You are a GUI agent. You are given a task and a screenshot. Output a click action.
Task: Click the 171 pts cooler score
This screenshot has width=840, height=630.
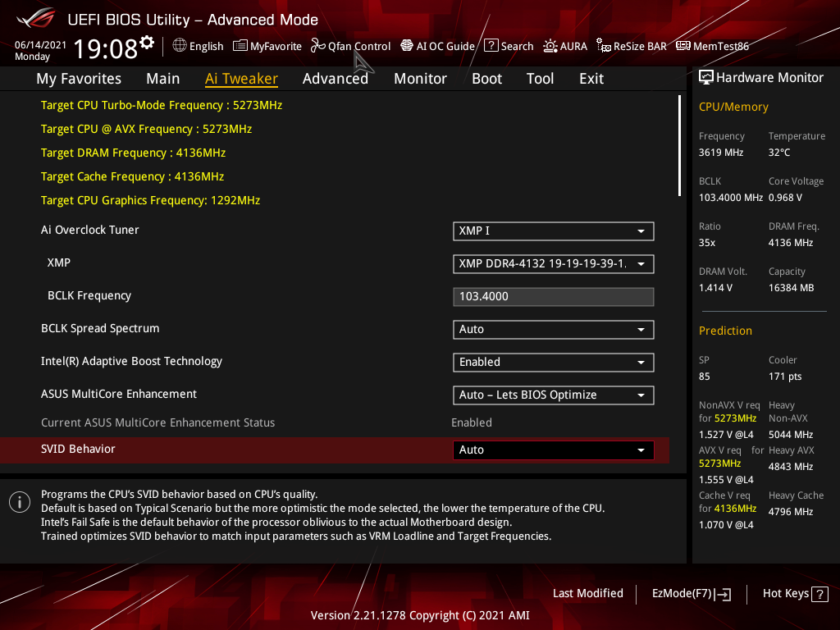coord(785,376)
